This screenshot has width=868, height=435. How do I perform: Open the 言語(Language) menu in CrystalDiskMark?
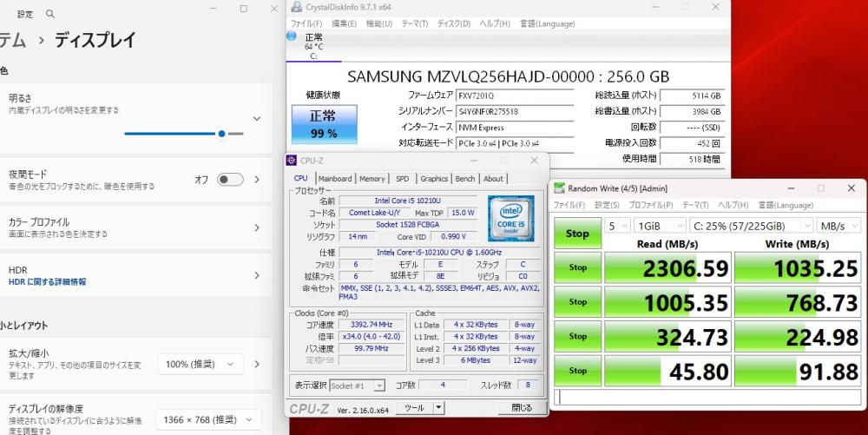(786, 205)
